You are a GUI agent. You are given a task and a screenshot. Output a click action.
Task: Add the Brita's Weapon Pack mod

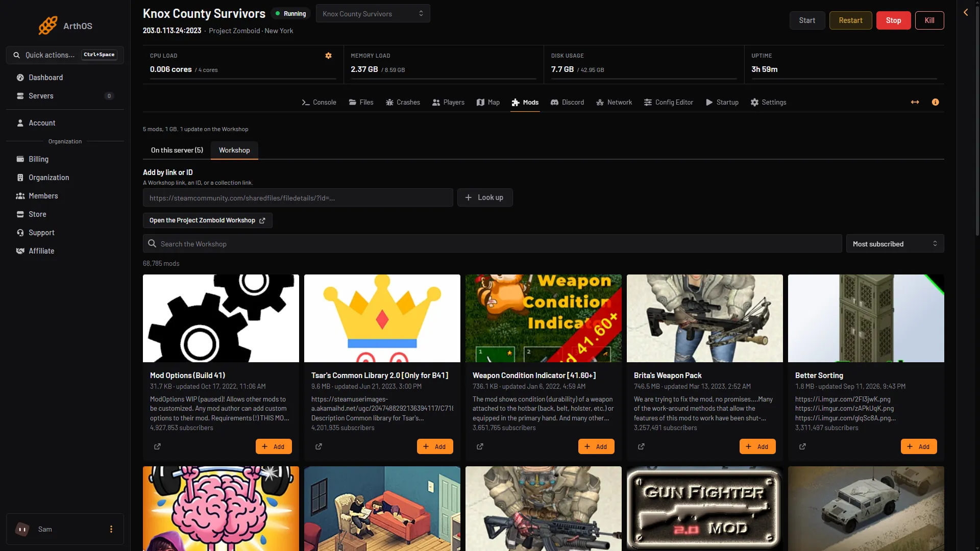click(757, 446)
